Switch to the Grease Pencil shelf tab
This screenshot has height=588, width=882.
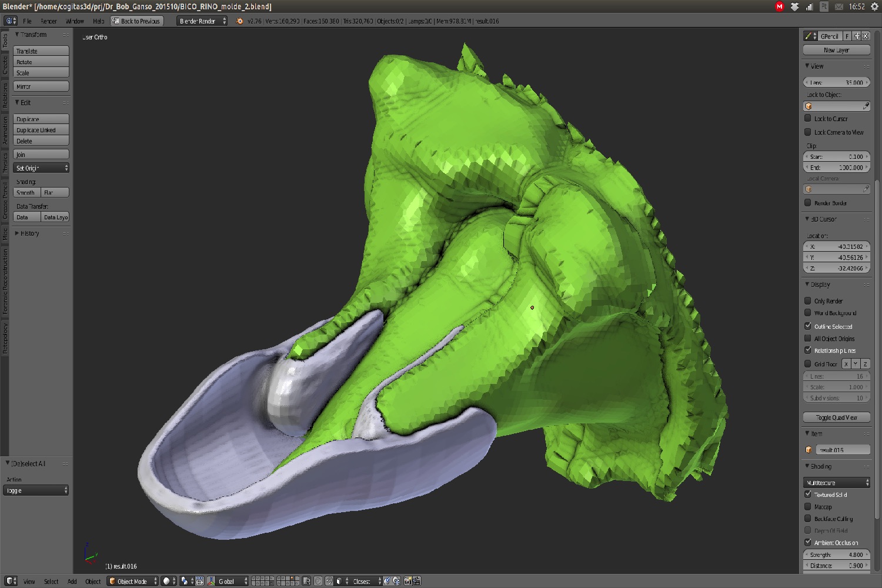click(5, 201)
